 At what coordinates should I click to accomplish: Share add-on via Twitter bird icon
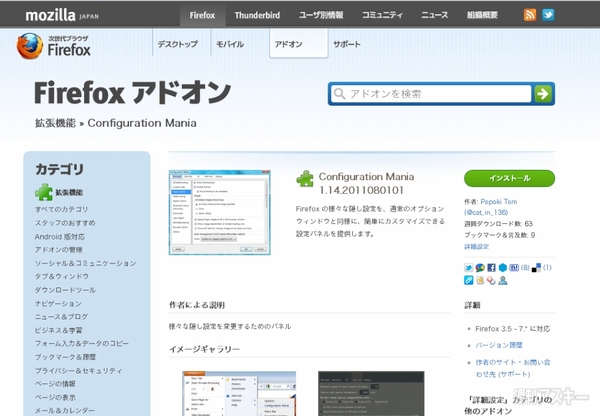click(468, 268)
